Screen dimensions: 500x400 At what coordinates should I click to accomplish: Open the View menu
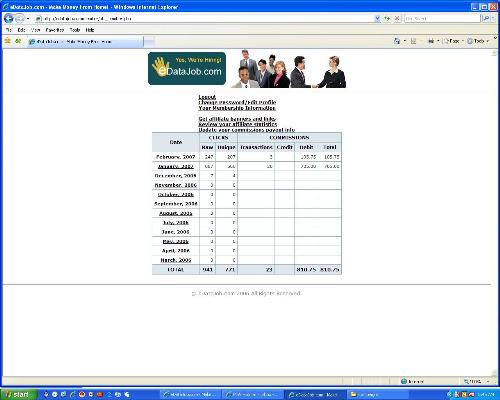(x=35, y=30)
